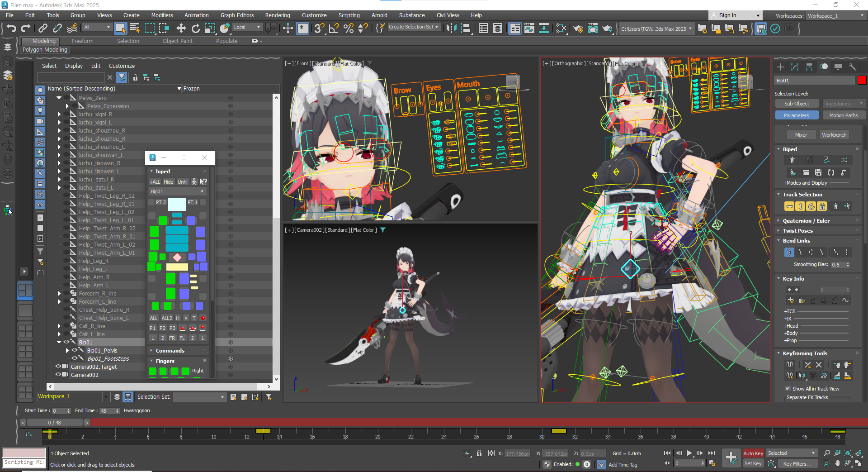
Task: Click the Key Filters... button
Action: click(x=797, y=463)
